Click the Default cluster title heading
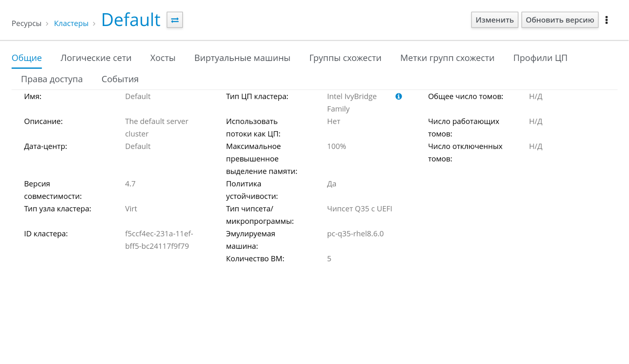The width and height of the screenshot is (629, 364). pos(131,20)
